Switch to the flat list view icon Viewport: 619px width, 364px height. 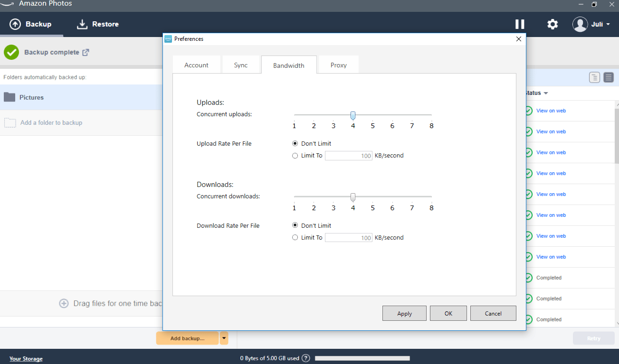(609, 78)
